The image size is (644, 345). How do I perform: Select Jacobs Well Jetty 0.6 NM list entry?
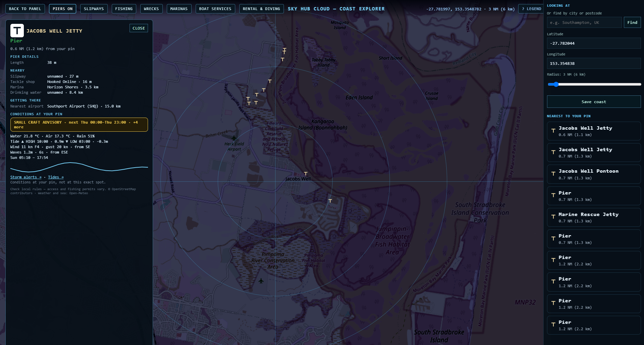click(x=594, y=131)
